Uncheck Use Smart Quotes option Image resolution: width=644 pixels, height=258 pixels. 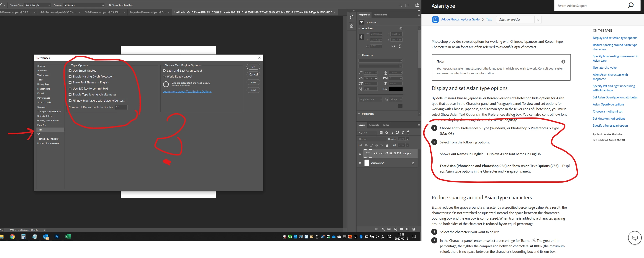click(x=70, y=71)
